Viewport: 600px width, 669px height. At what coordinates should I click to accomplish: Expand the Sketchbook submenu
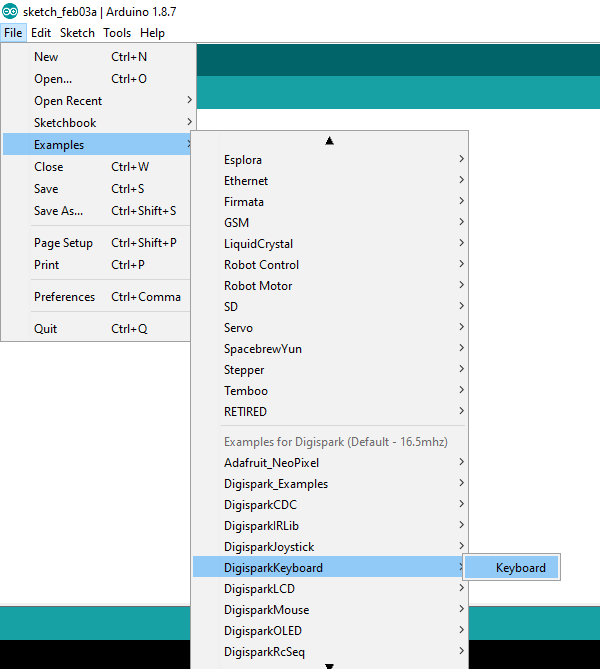tap(96, 123)
